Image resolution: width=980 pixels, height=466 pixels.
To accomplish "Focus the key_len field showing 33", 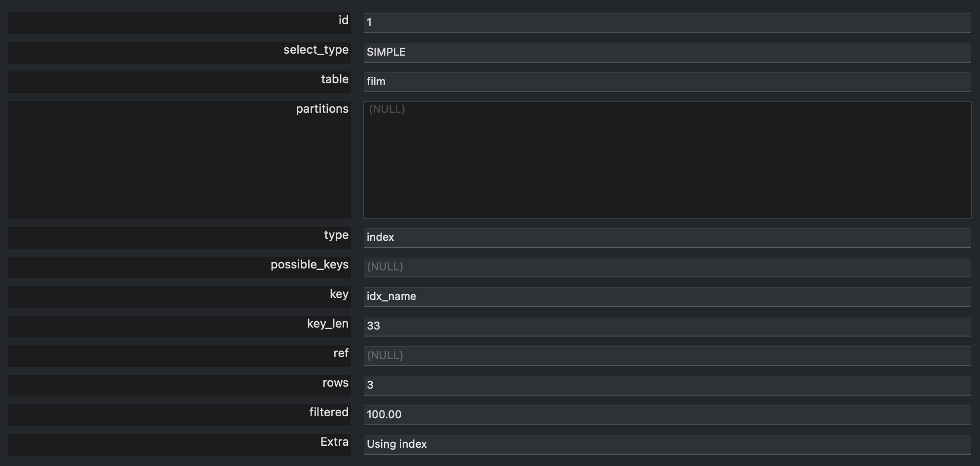I will click(666, 326).
